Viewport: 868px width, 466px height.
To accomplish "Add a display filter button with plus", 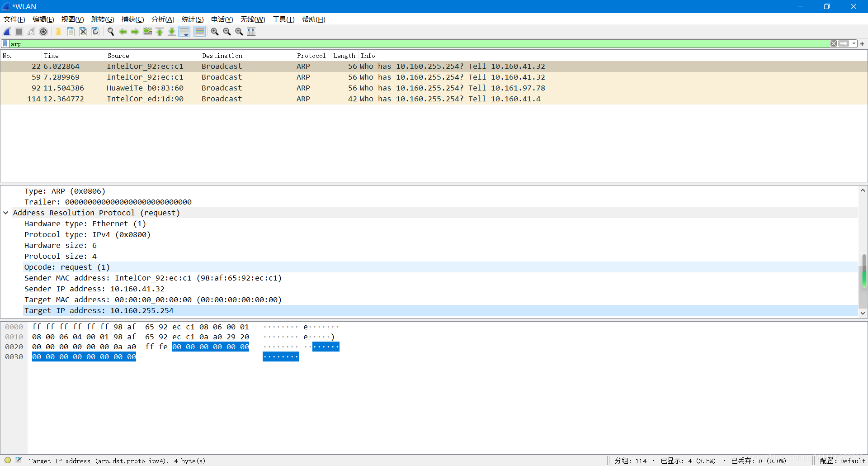I will [x=862, y=44].
